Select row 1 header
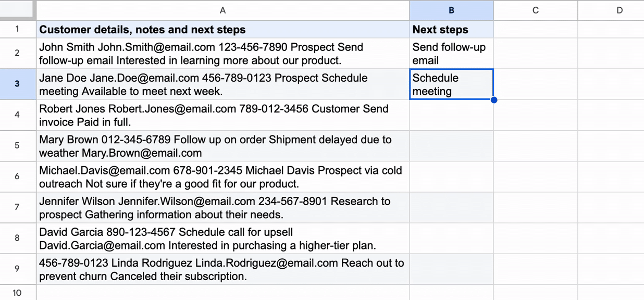644x300 pixels. pyautogui.click(x=18, y=29)
